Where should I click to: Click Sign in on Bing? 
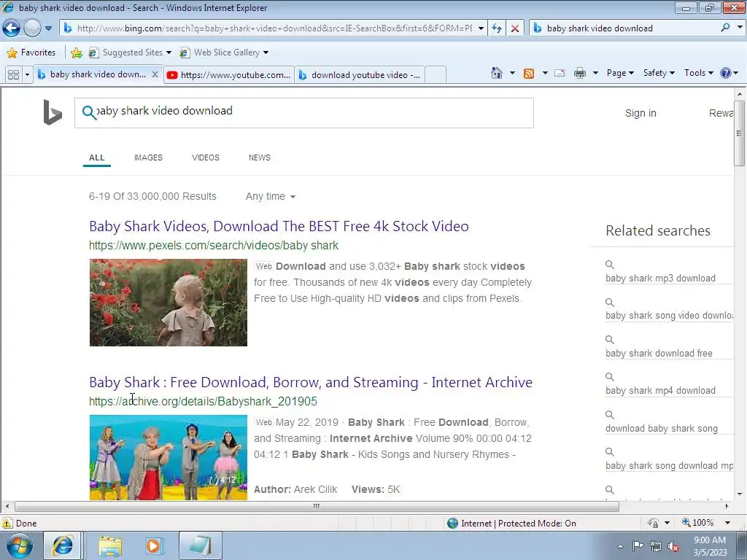pos(640,113)
